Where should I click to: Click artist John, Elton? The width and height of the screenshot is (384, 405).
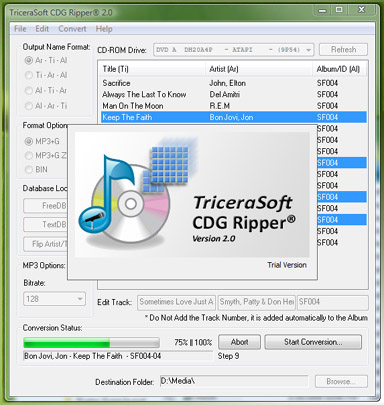228,83
